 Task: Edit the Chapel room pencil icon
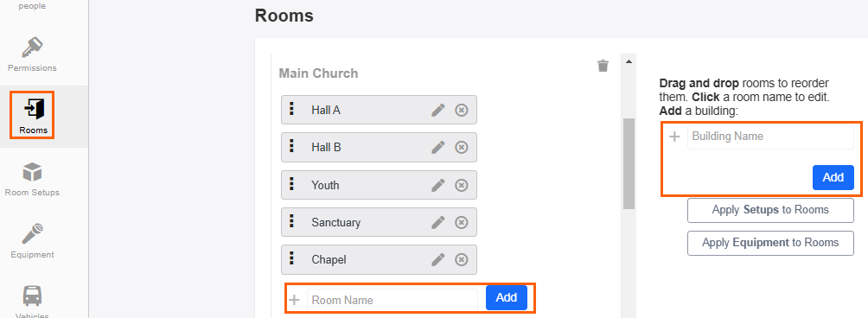tap(437, 259)
